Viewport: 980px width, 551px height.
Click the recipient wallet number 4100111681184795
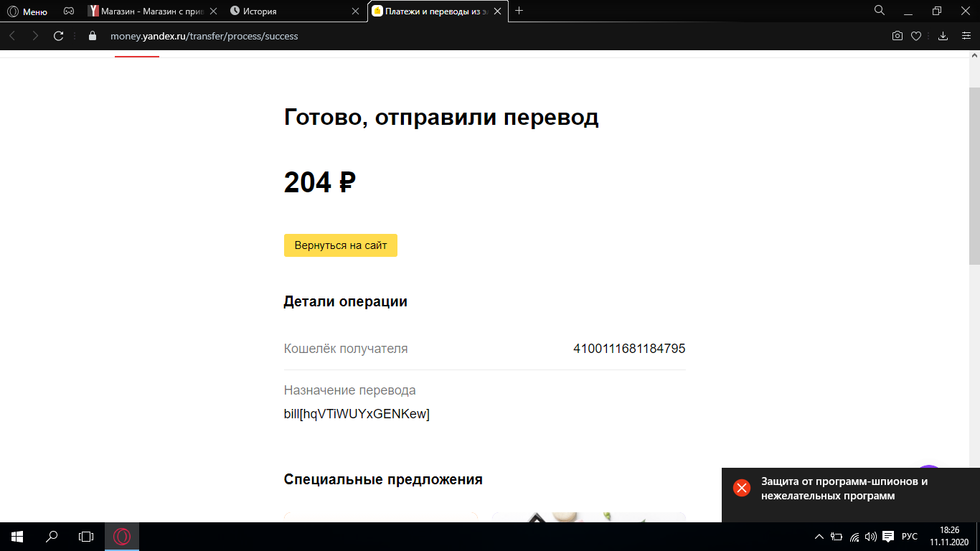point(629,349)
